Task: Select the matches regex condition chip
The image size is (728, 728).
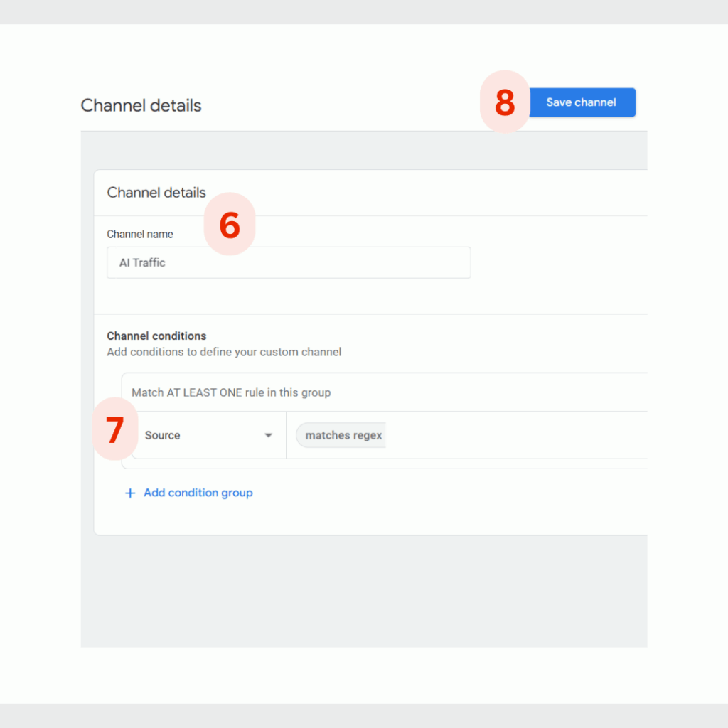Action: tap(341, 435)
